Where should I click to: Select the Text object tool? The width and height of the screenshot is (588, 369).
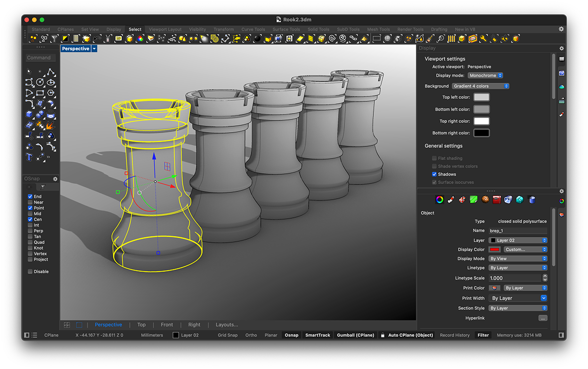click(29, 157)
